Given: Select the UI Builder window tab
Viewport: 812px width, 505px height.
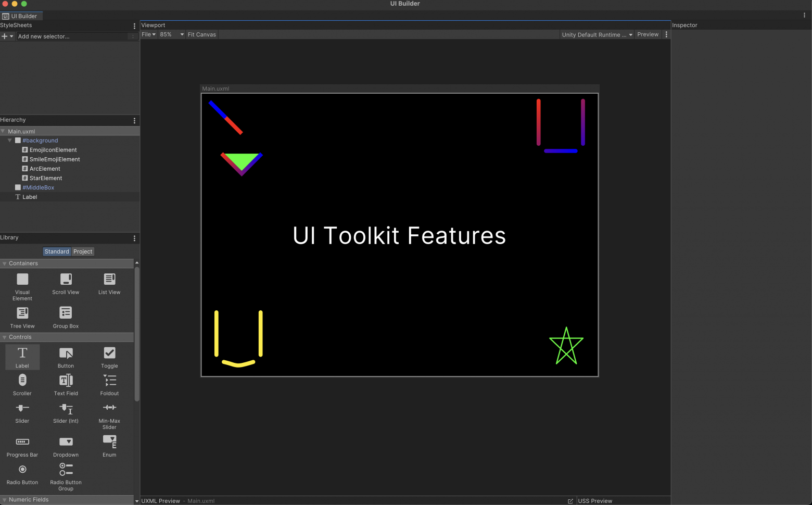Looking at the screenshot, I should (21, 16).
